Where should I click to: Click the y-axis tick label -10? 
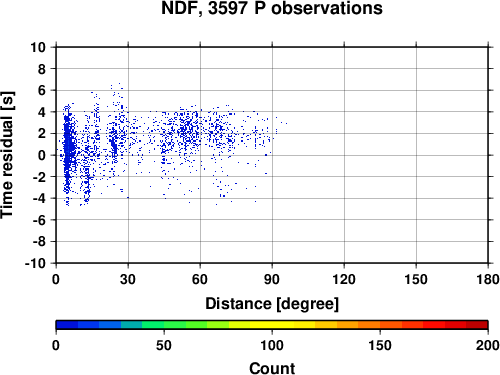[35, 263]
